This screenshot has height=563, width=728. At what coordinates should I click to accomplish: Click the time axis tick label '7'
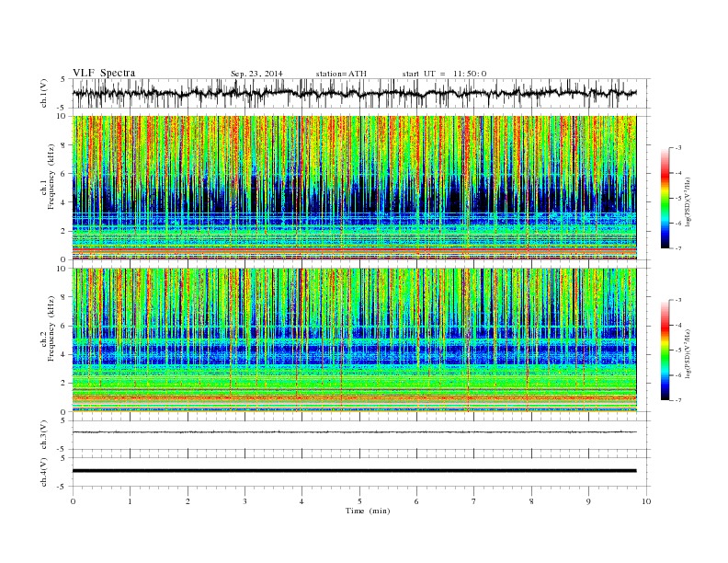[x=474, y=501]
